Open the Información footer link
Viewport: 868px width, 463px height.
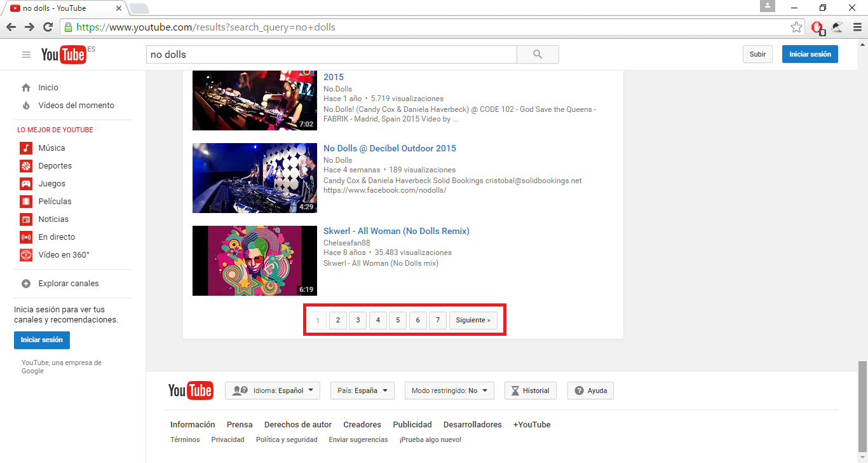(193, 425)
